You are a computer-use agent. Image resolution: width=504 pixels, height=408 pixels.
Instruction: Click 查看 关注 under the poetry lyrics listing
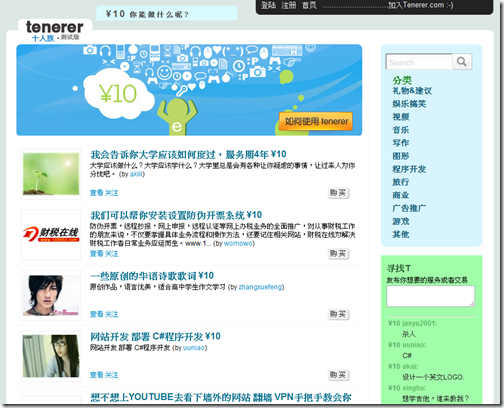pos(104,314)
